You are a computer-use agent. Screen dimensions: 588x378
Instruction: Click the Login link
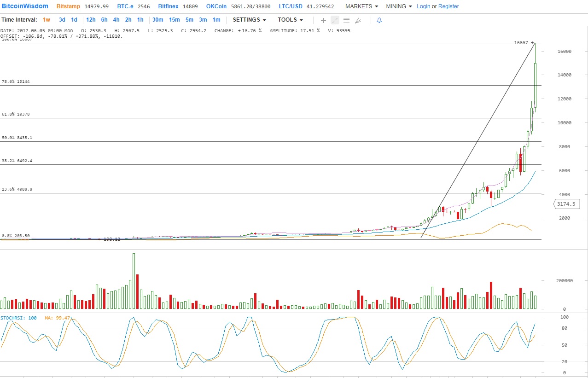423,6
